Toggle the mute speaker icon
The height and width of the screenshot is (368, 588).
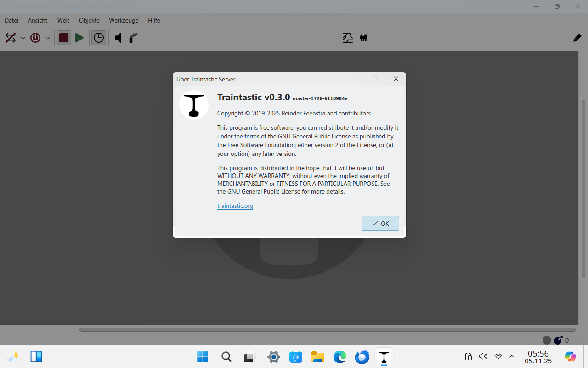pyautogui.click(x=118, y=38)
